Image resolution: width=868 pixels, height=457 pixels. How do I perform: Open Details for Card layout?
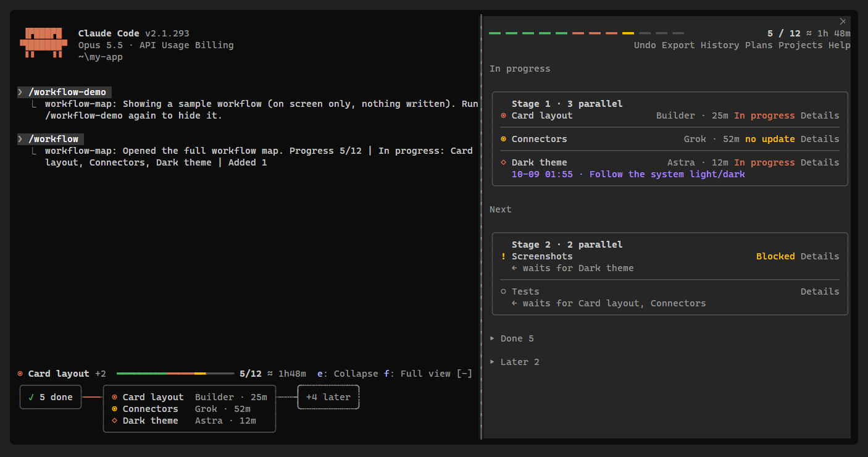click(820, 115)
